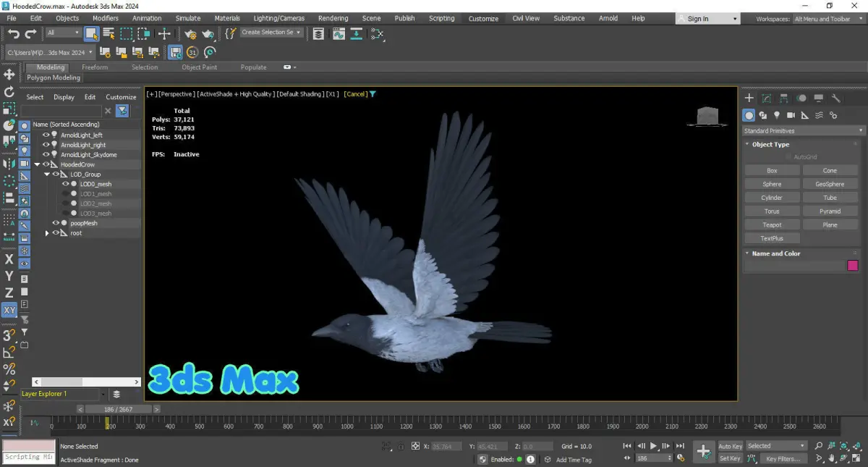
Task: Click the Pan View hand icon
Action: click(832, 458)
